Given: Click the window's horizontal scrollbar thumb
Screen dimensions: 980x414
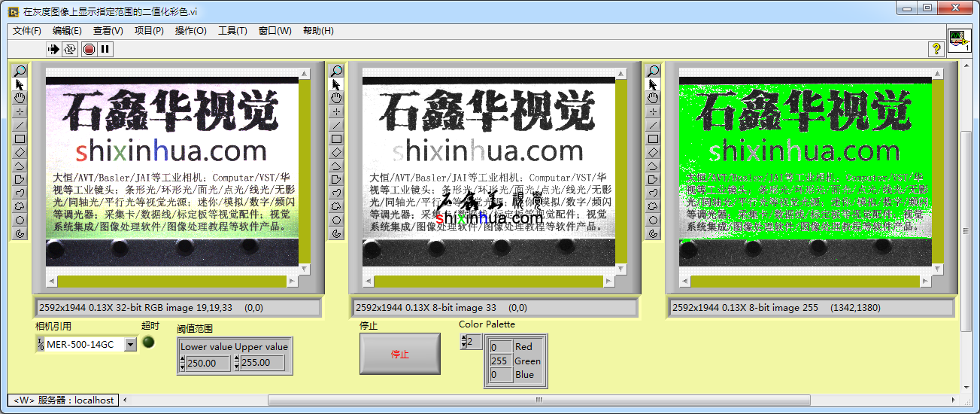Looking at the screenshot, I should click(539, 400).
